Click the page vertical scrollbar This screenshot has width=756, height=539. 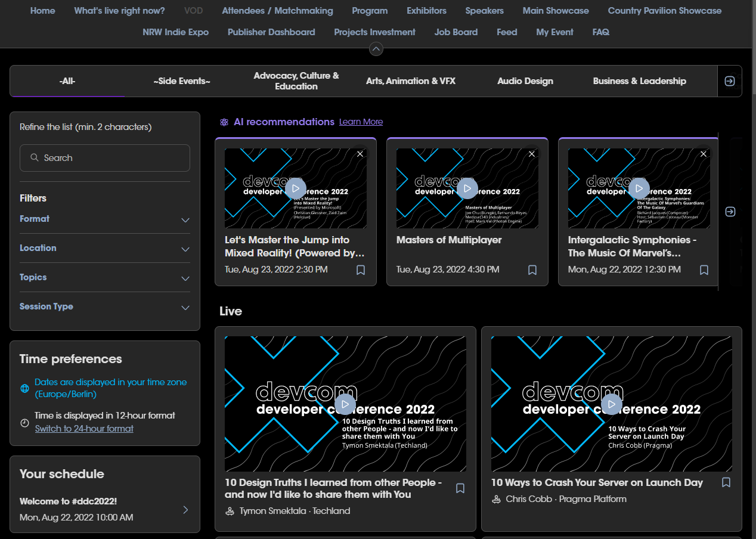tap(754, 48)
